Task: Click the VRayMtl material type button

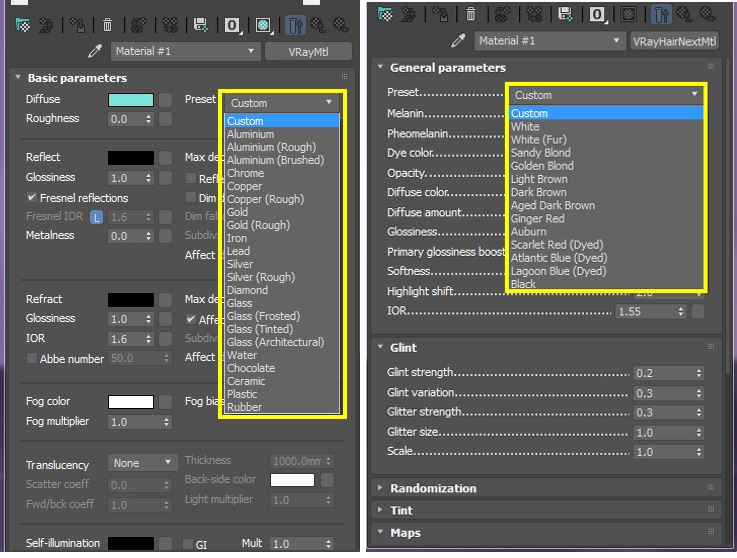Action: [x=308, y=52]
